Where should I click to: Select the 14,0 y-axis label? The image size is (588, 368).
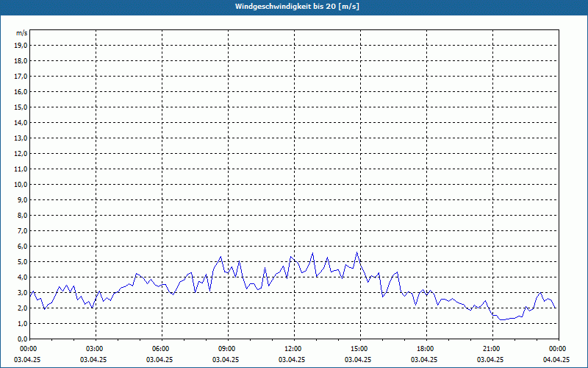(21, 123)
